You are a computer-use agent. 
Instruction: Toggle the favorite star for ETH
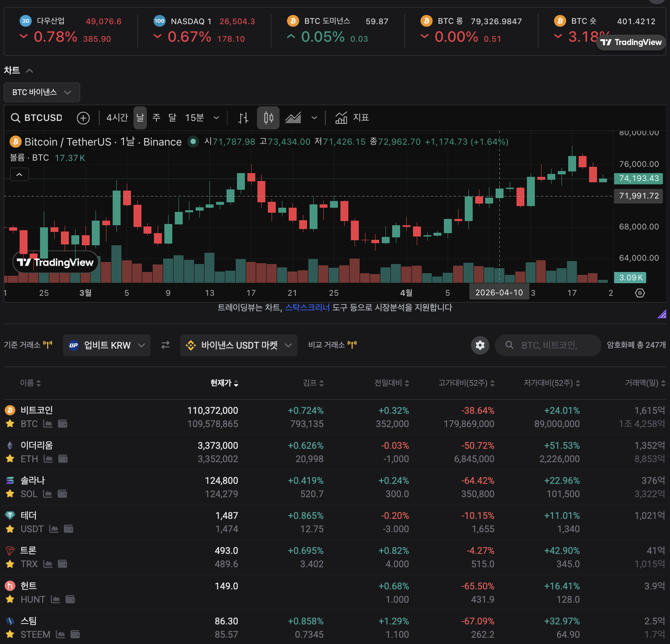coord(10,459)
